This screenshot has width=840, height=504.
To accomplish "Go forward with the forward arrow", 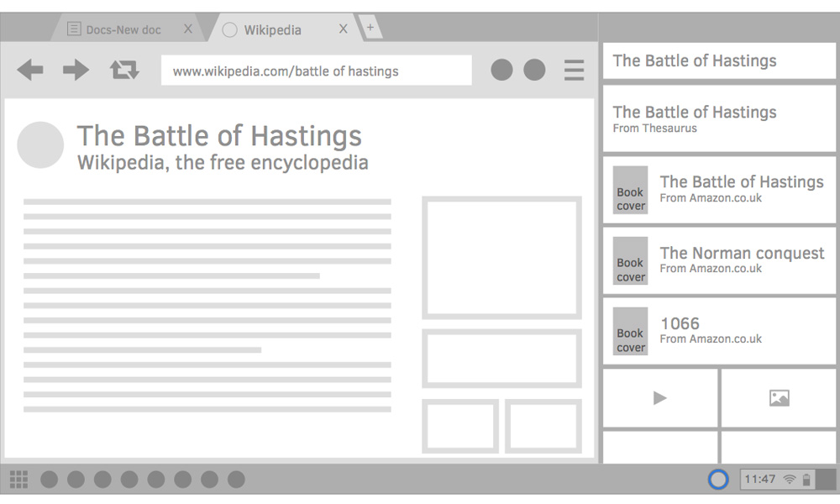I will pyautogui.click(x=75, y=71).
